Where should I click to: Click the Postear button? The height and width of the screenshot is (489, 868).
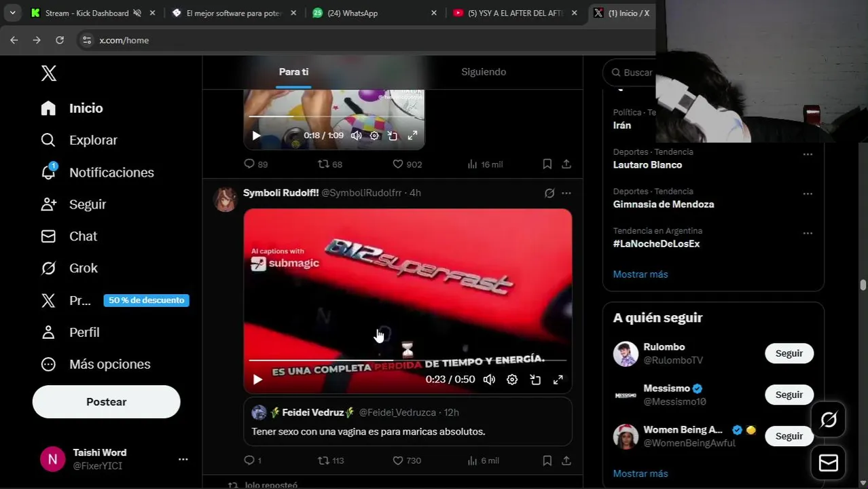click(107, 402)
